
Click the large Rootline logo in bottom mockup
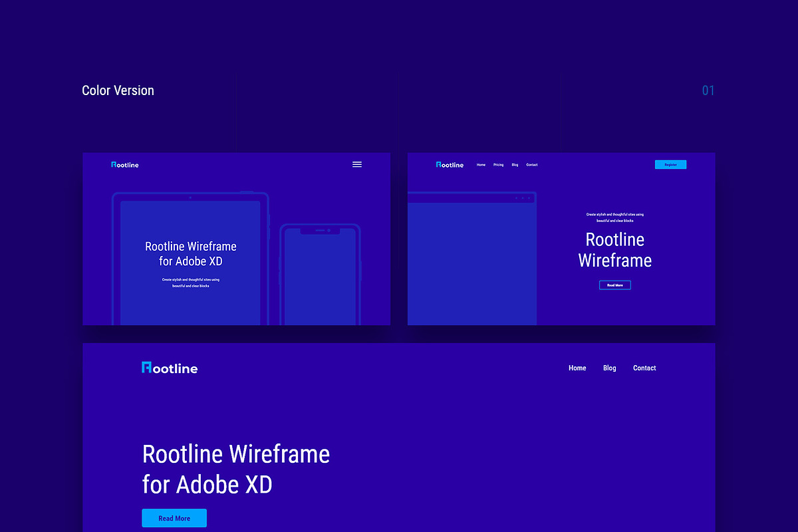pos(170,368)
